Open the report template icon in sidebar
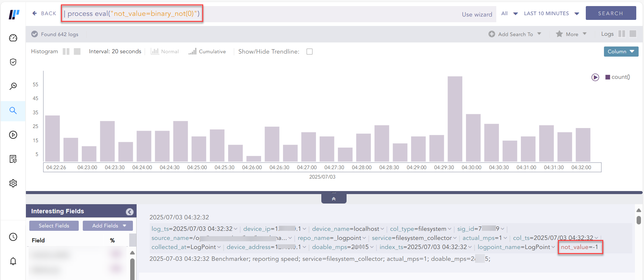 coord(13,159)
